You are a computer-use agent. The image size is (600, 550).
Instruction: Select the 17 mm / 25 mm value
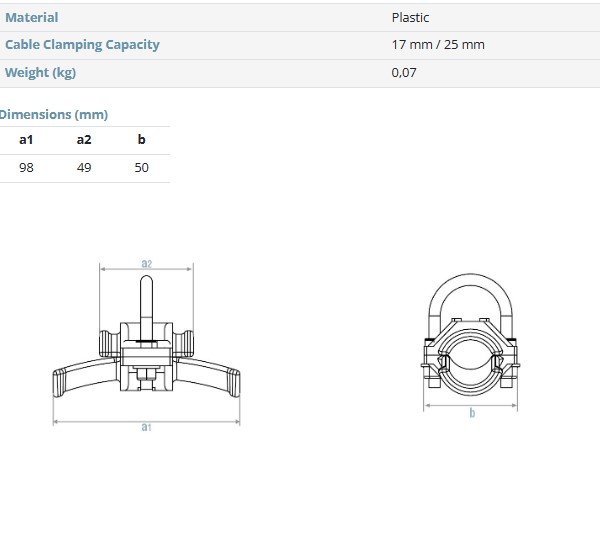[x=438, y=45]
